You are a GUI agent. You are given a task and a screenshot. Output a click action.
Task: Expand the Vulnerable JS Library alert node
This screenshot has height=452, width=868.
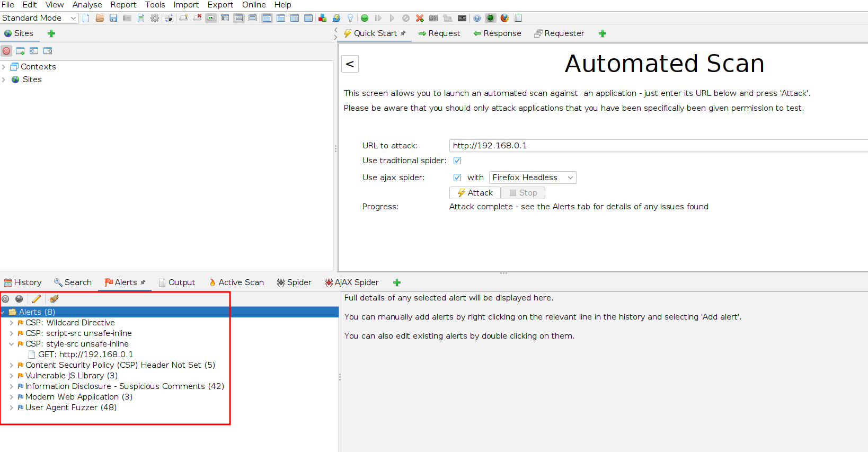(x=11, y=376)
